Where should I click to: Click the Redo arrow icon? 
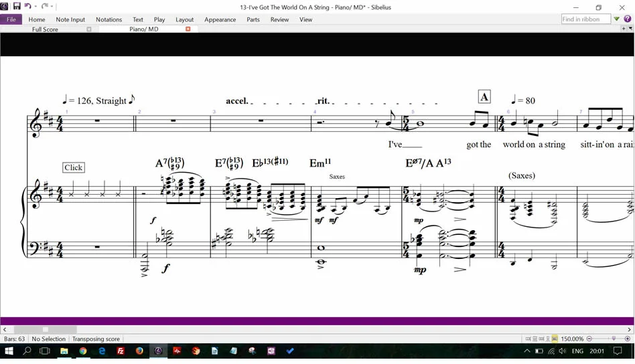(x=45, y=6)
